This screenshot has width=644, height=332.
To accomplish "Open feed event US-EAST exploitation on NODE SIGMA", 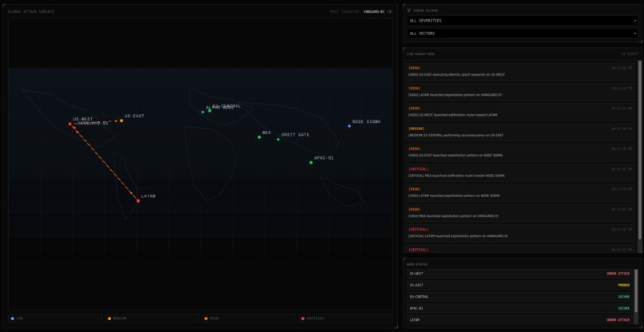I will click(x=520, y=152).
